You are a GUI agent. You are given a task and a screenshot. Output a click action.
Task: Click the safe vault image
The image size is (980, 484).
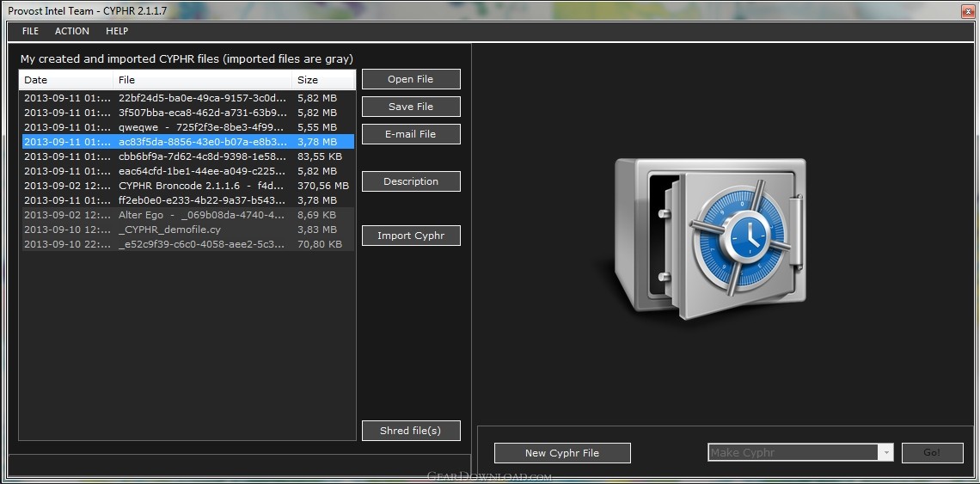point(708,239)
